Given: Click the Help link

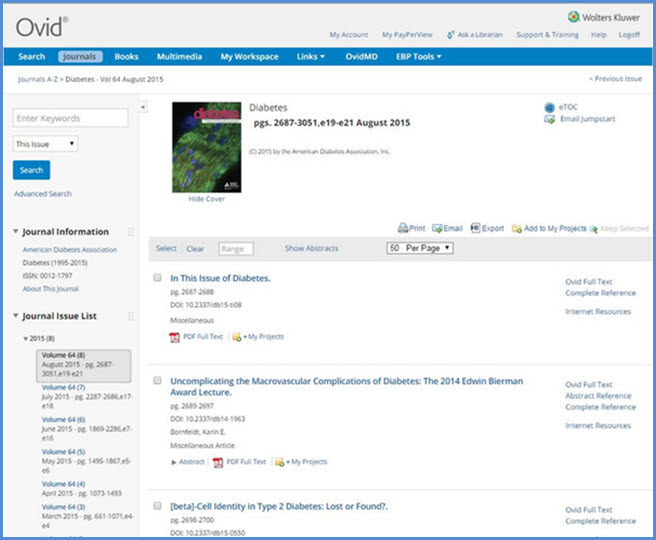Looking at the screenshot, I should pyautogui.click(x=598, y=35).
